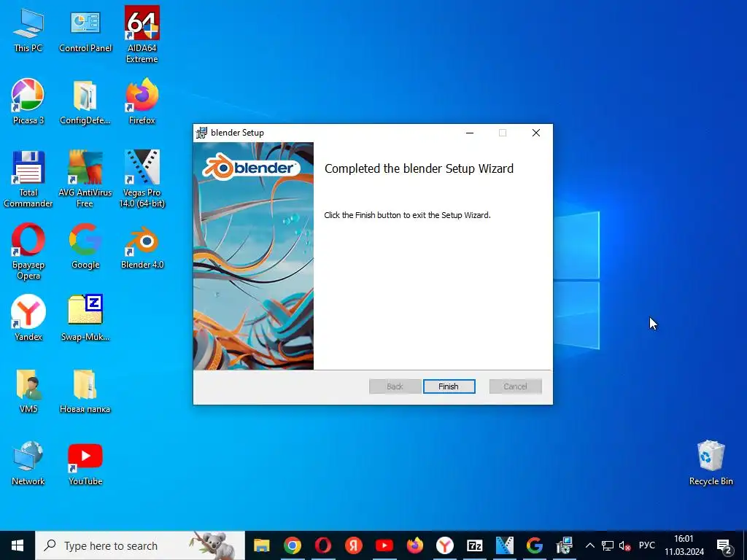The width and height of the screenshot is (747, 560).
Task: Launch Opera from the taskbar
Action: tap(323, 545)
